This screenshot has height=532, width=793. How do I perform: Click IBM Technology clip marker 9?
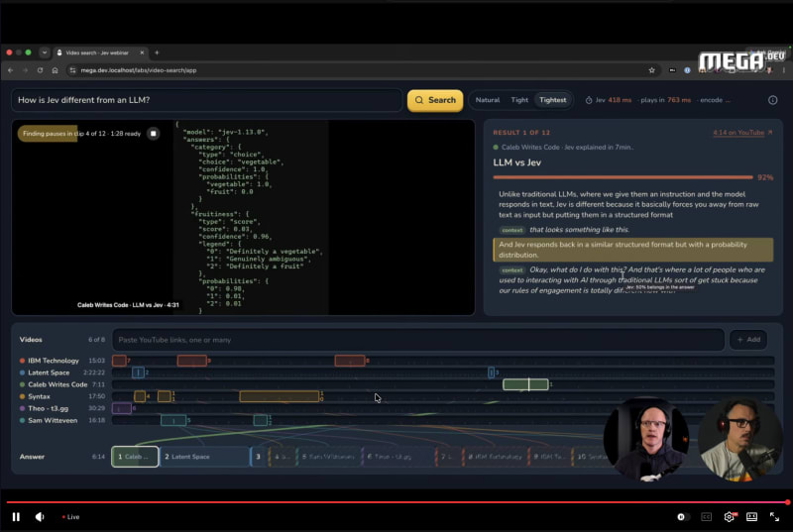click(191, 361)
